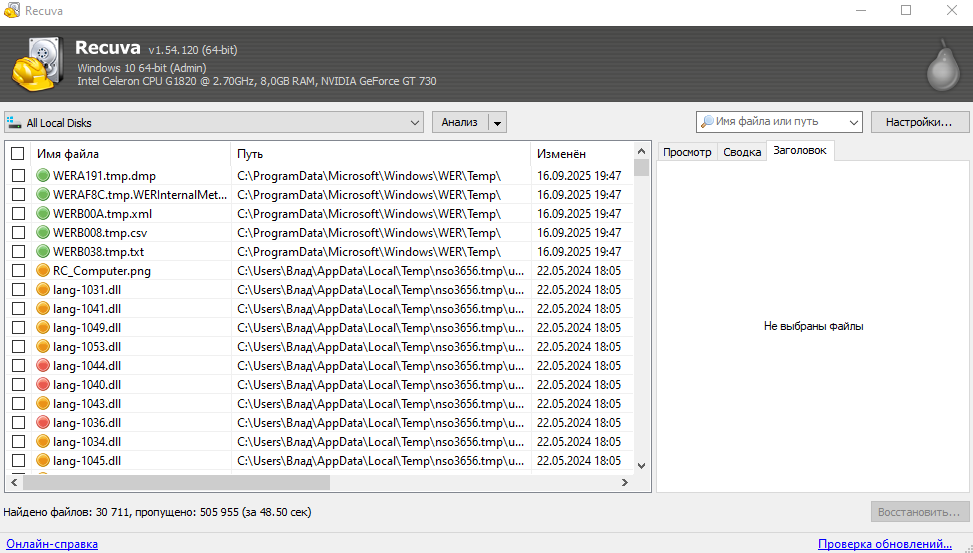Select the WERB038.tmp.txt file name

pyautogui.click(x=98, y=252)
